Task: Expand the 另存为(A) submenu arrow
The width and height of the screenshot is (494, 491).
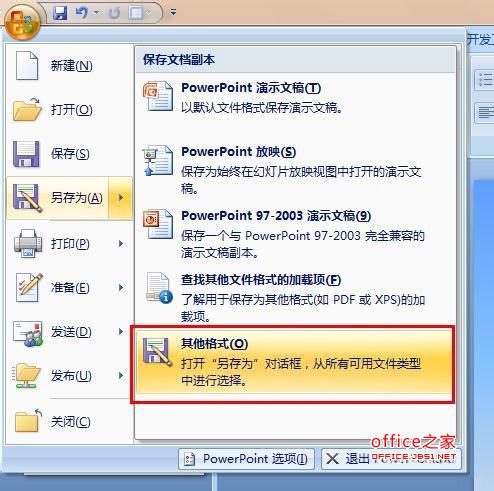Action: pyautogui.click(x=120, y=198)
